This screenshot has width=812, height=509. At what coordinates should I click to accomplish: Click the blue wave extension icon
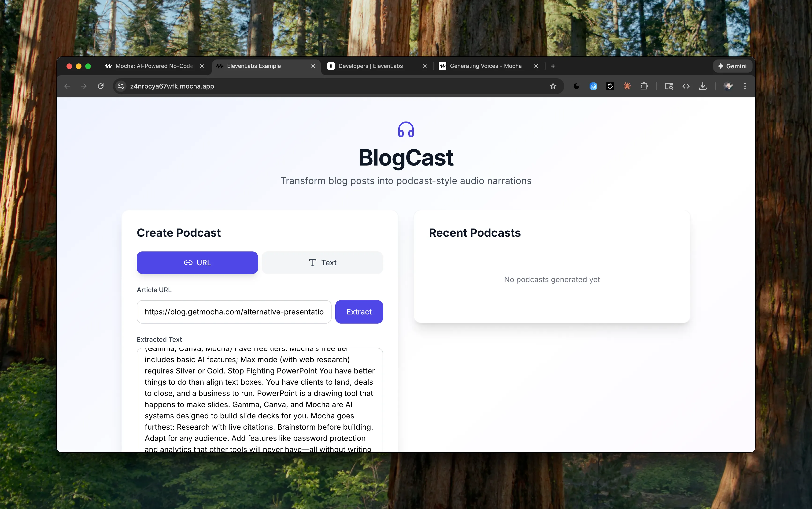tap(593, 86)
